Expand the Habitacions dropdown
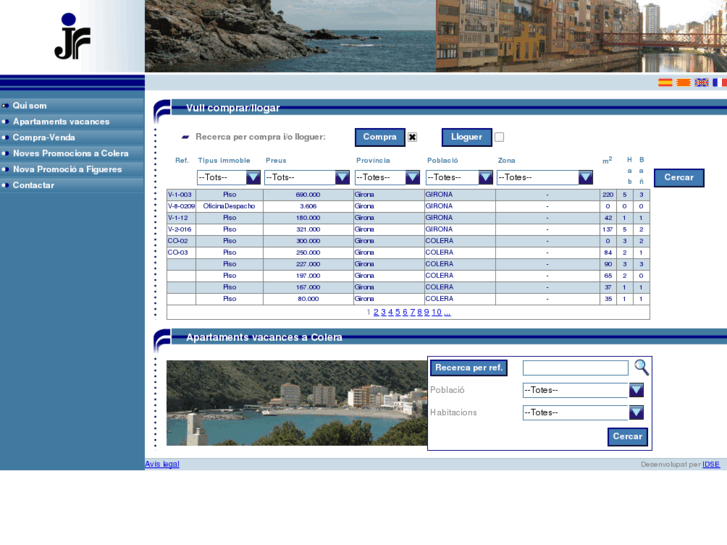 click(x=636, y=412)
